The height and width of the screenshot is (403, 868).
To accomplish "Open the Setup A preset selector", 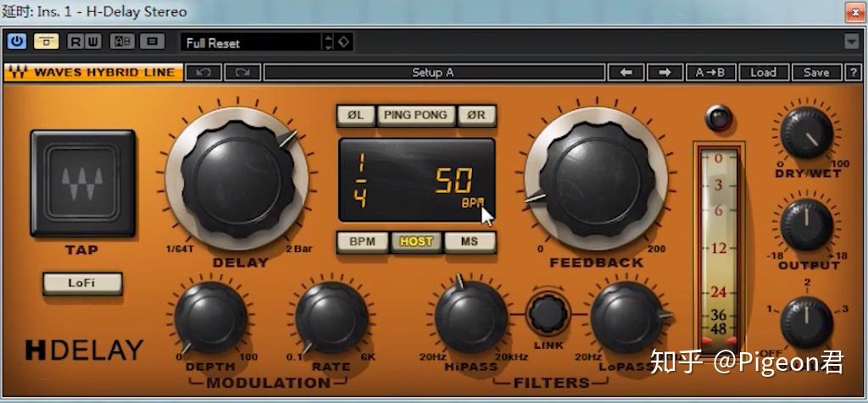I will coord(433,72).
